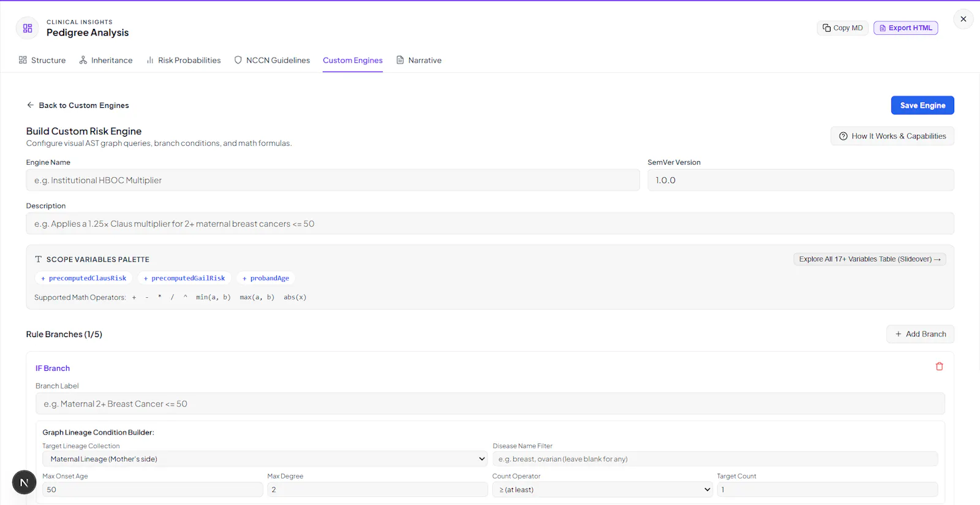
Task: Go to the NCCN Guidelines tab
Action: point(272,60)
